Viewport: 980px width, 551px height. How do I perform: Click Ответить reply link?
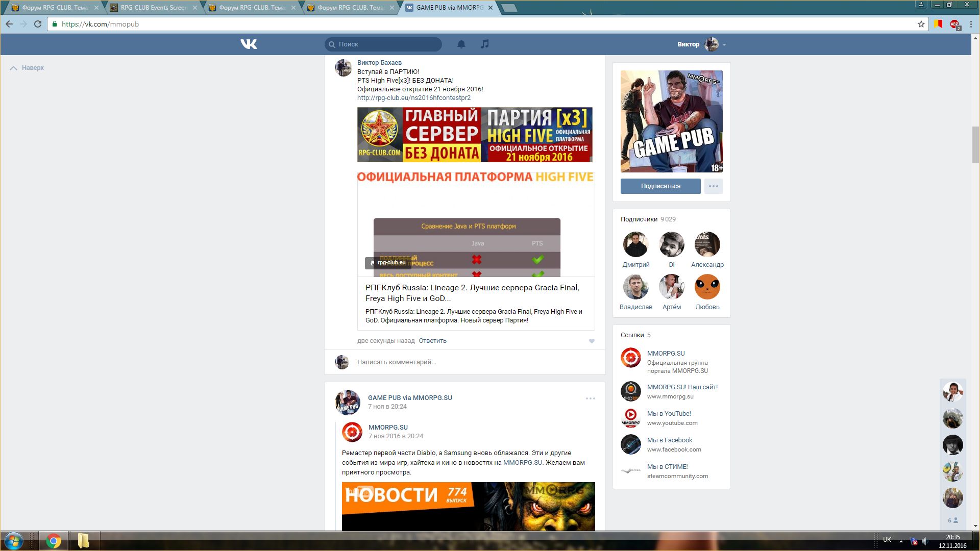click(432, 341)
